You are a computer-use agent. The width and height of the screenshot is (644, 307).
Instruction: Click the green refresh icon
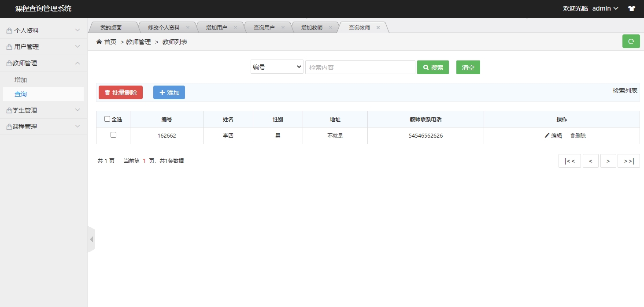click(631, 41)
